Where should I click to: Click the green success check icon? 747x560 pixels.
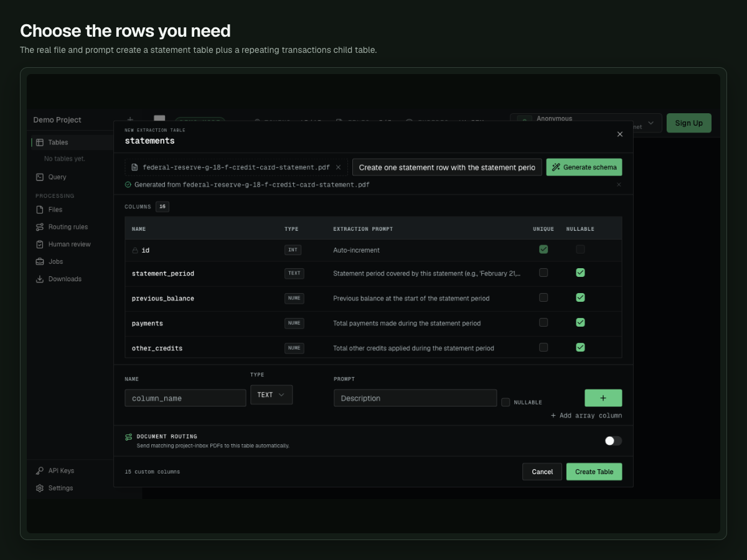click(x=128, y=185)
